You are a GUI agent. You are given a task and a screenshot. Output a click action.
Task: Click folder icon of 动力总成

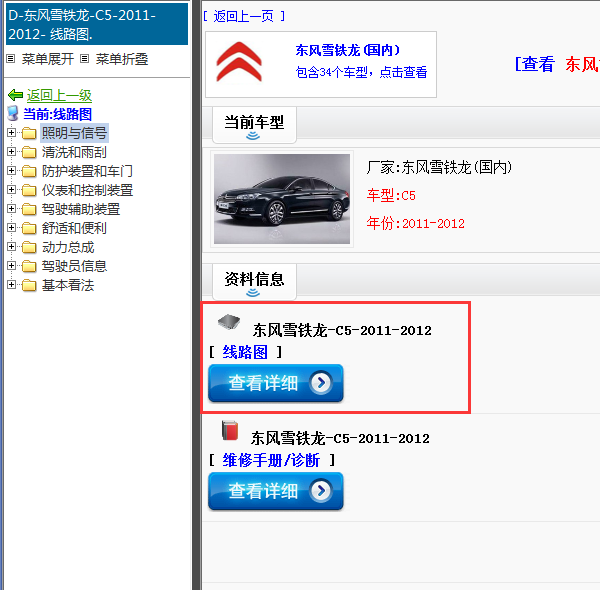(x=29, y=247)
